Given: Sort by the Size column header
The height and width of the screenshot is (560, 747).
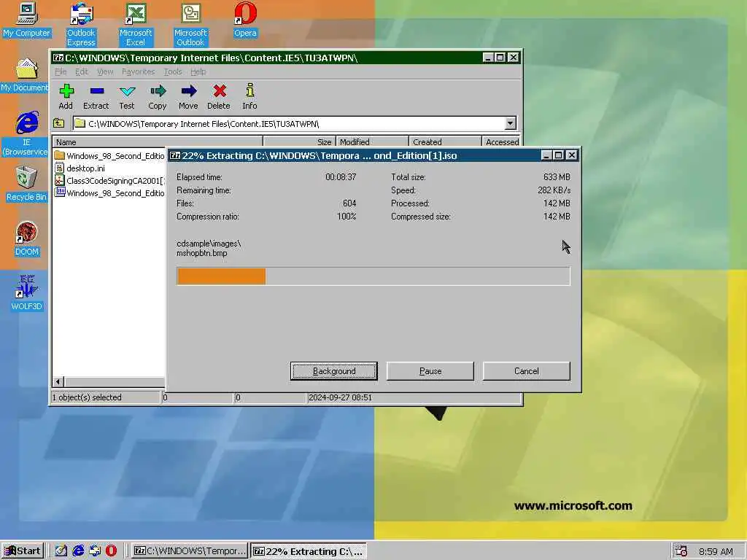Looking at the screenshot, I should (299, 142).
